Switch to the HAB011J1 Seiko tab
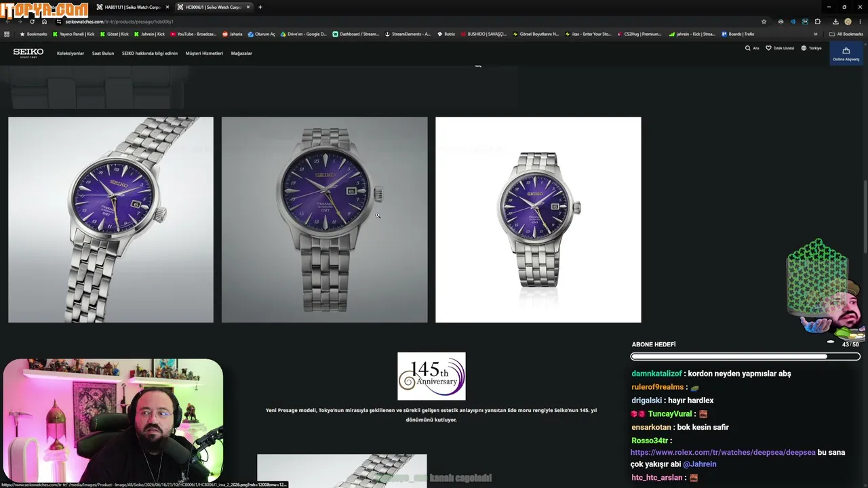868x488 pixels. tap(132, 7)
